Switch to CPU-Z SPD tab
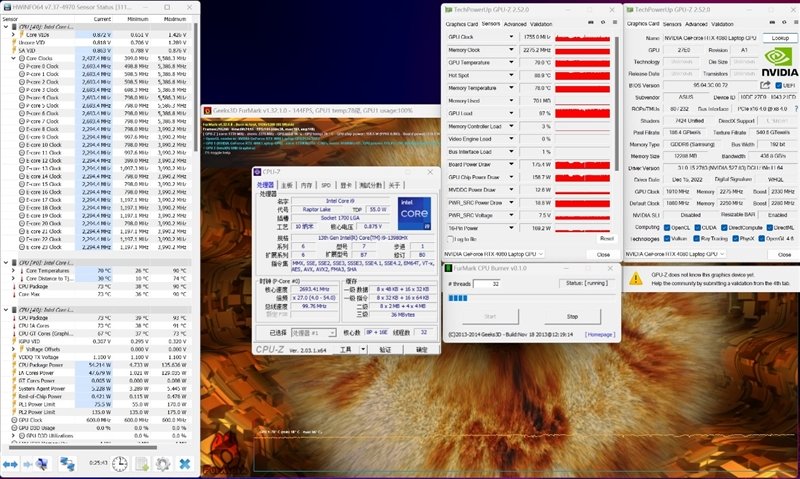 click(x=326, y=185)
